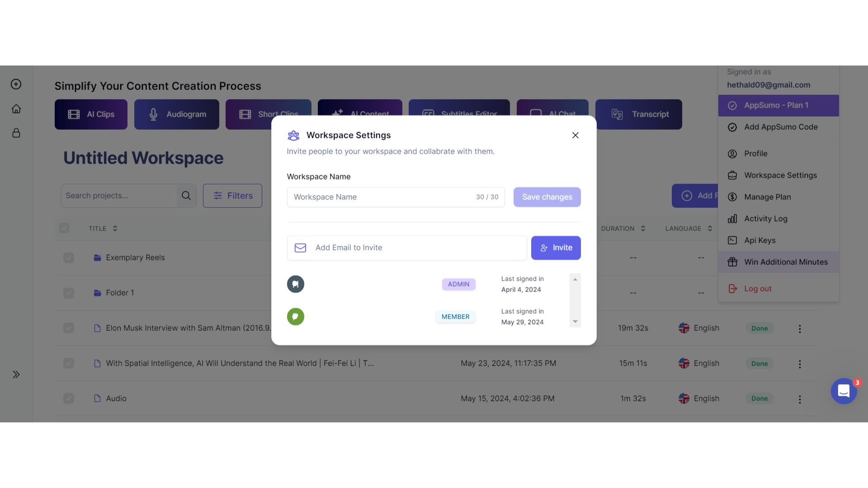Click Invite button to add email
Viewport: 868px width, 488px height.
556,248
